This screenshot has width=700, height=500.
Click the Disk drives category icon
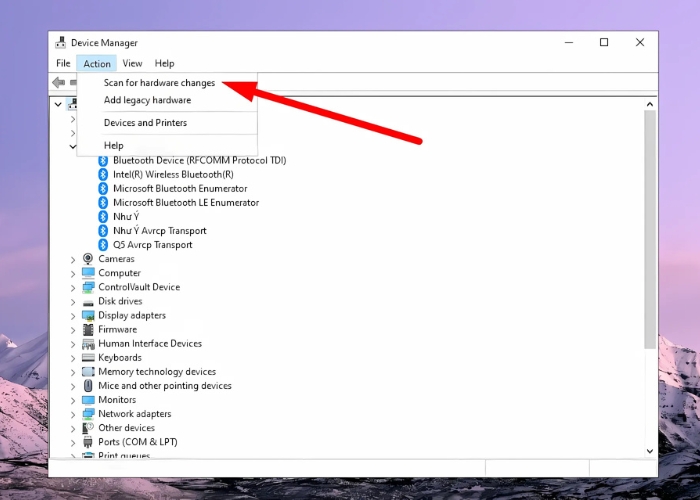(88, 301)
